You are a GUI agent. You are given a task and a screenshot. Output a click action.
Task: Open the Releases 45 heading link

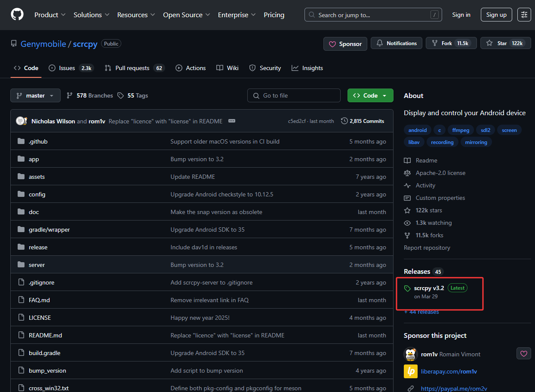point(424,271)
